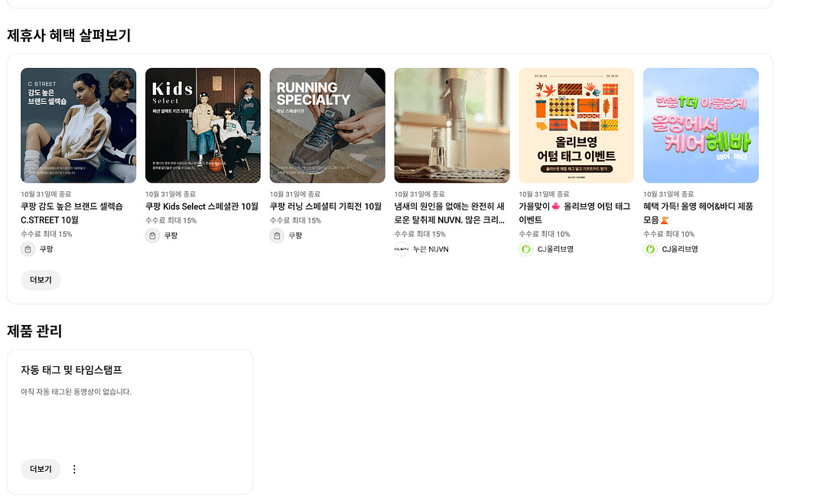Click CJ올리브영 icon under 어텀 태그 이벤트

[x=526, y=249]
